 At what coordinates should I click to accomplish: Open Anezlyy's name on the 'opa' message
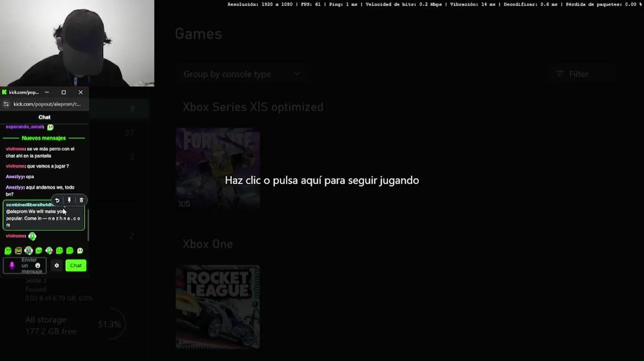click(15, 176)
